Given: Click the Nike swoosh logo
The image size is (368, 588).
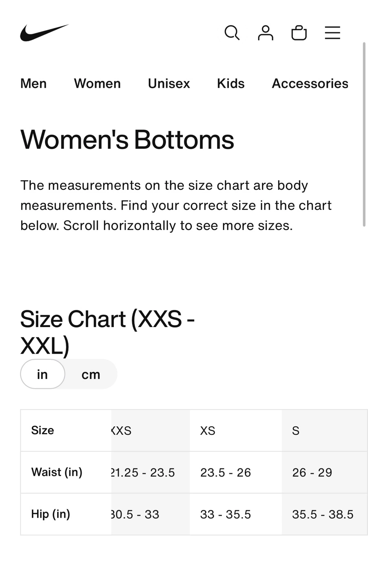Looking at the screenshot, I should click(x=44, y=33).
